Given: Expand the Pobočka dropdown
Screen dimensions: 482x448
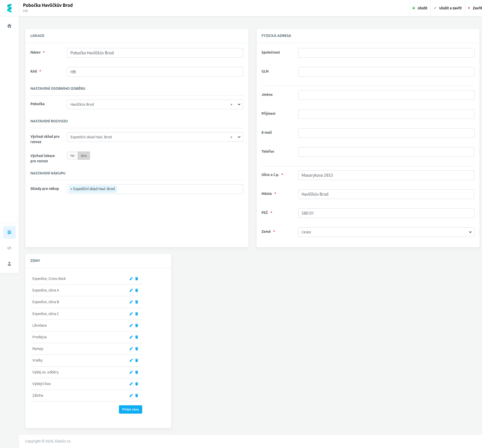Looking at the screenshot, I should tap(239, 104).
